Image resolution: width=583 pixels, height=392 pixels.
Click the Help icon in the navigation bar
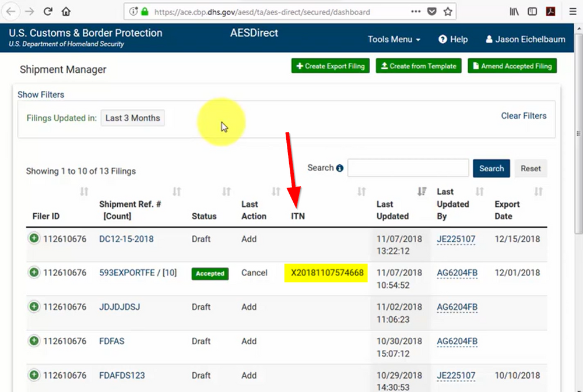point(444,39)
